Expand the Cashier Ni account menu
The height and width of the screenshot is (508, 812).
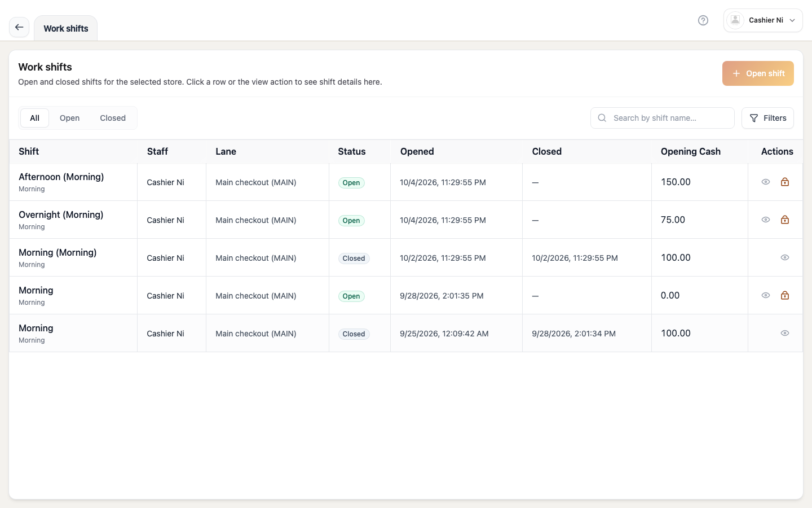[763, 20]
